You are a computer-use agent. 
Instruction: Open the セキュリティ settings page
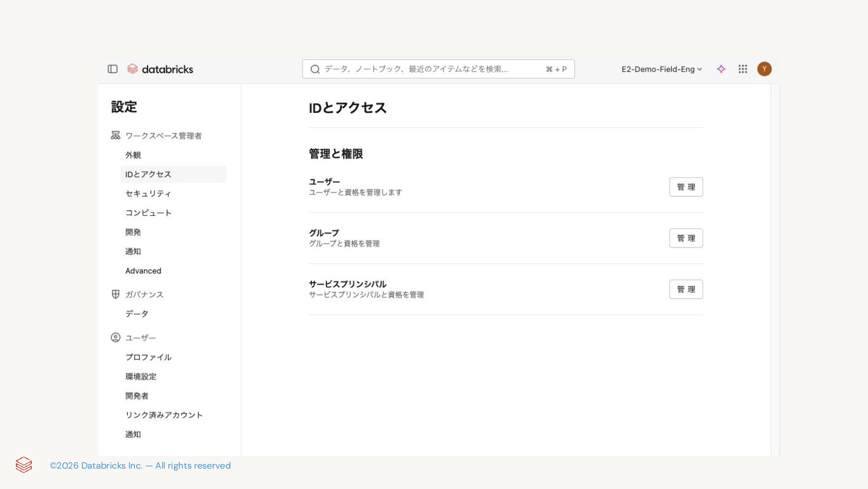pyautogui.click(x=148, y=193)
